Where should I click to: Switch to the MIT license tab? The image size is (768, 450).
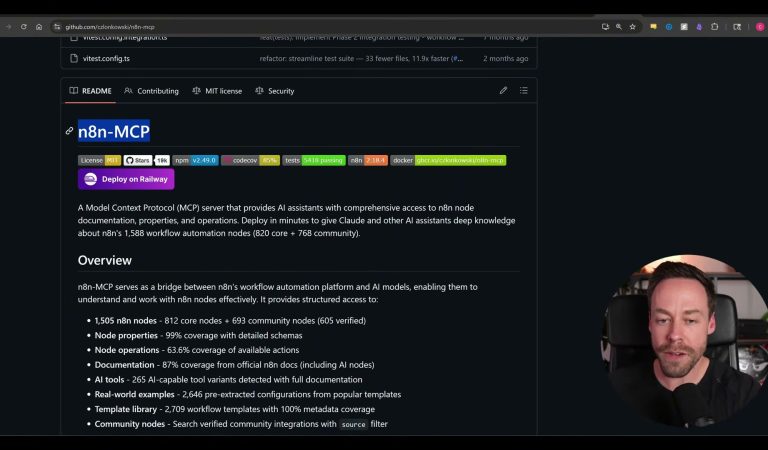(x=217, y=91)
